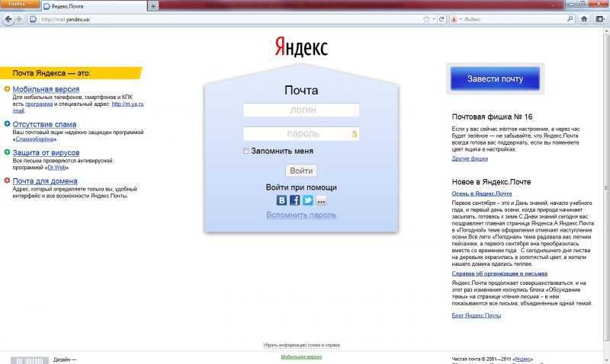Open the Мобильная версия heading link
Image resolution: width=610 pixels, height=364 pixels.
pyautogui.click(x=46, y=89)
